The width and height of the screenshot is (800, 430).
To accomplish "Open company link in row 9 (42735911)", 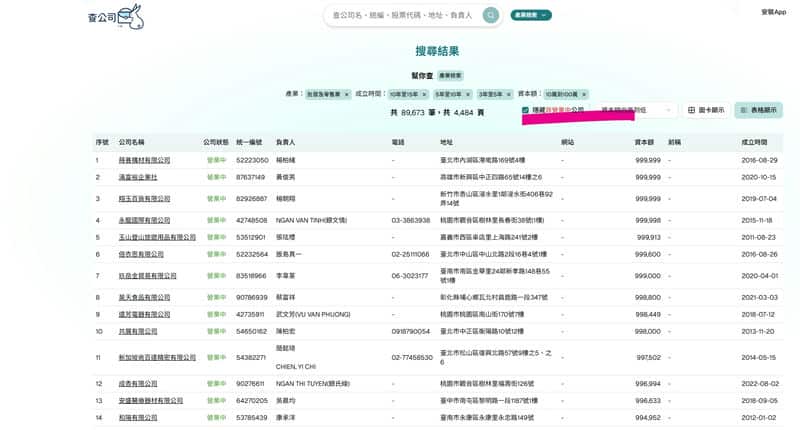I will coord(144,314).
